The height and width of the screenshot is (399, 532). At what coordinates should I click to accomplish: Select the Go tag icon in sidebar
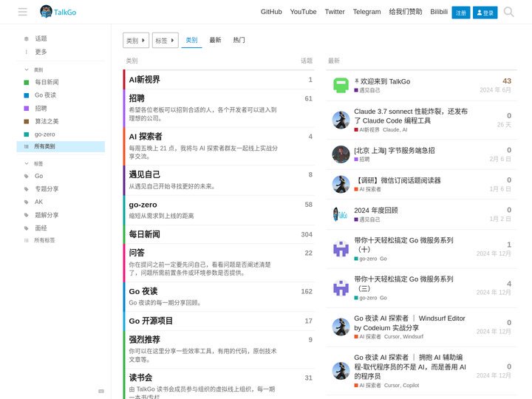pyautogui.click(x=26, y=176)
